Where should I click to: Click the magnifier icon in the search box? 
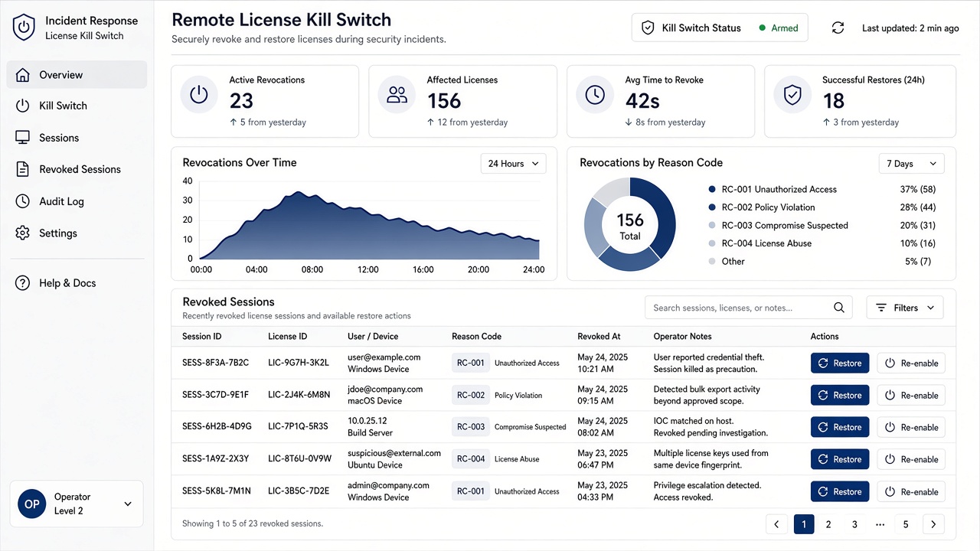click(x=839, y=308)
